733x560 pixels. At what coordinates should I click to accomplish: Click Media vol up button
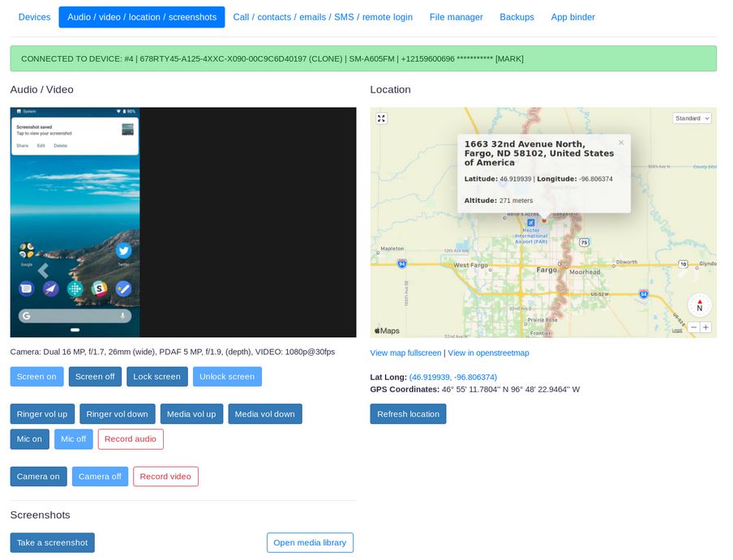point(191,414)
